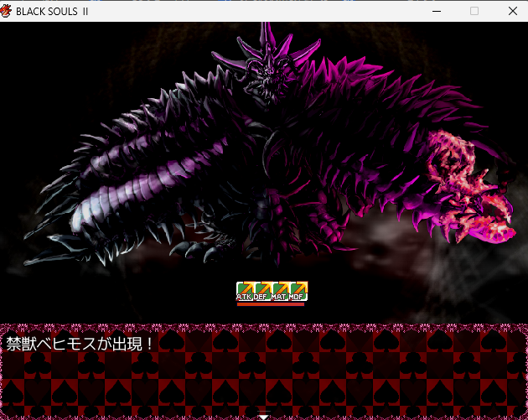
Task: Click the disabled maximize window button
Action: (474, 11)
